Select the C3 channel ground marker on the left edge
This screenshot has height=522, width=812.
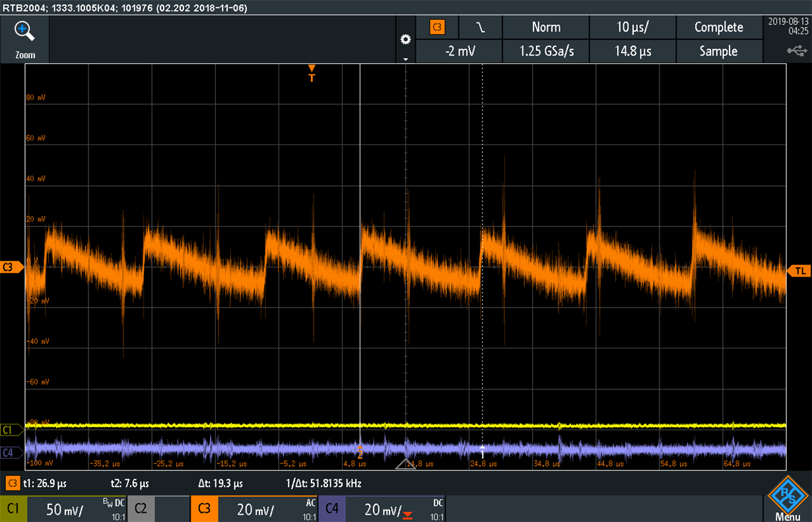[11, 267]
